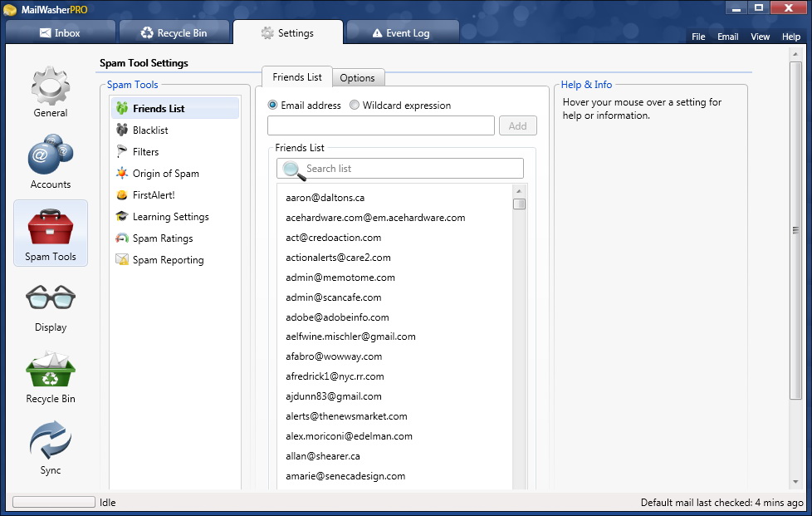Open the Event Log tab
This screenshot has width=812, height=516.
(402, 32)
